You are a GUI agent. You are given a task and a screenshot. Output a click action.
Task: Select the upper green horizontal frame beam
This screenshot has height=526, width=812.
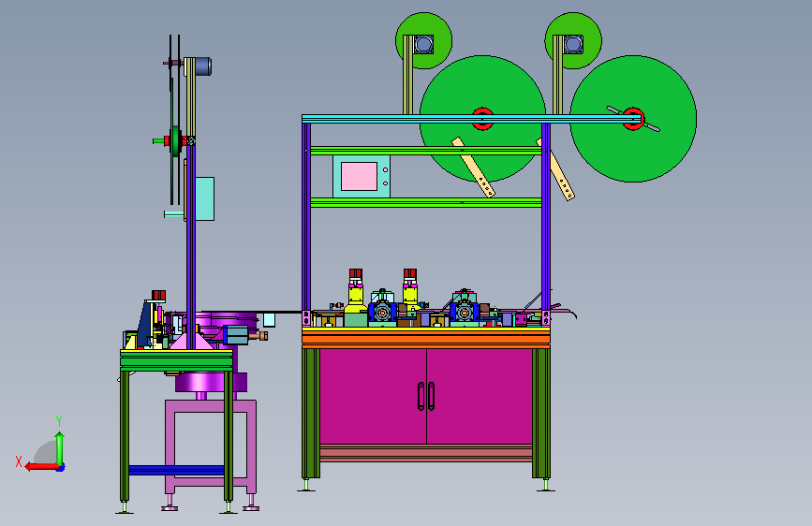[x=426, y=151]
